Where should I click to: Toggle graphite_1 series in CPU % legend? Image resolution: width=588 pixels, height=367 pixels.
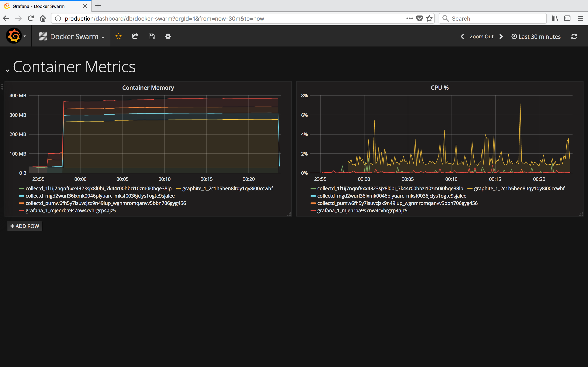[519, 189]
